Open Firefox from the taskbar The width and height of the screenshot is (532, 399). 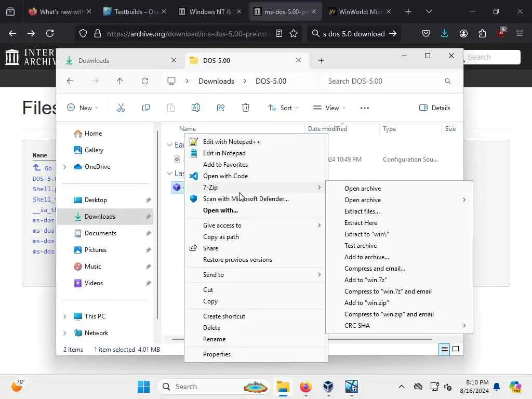point(305,387)
